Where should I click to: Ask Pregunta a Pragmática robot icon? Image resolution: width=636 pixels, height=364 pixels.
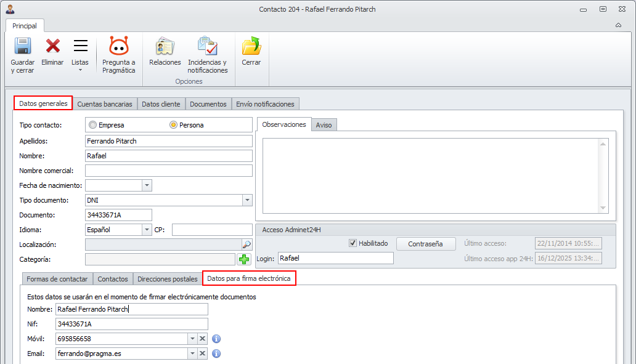coord(119,46)
